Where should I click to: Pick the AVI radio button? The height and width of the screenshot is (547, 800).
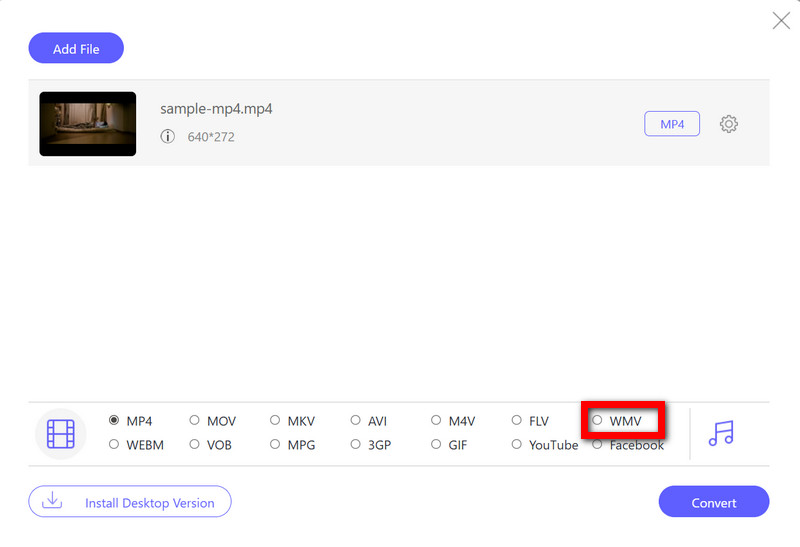(x=356, y=421)
